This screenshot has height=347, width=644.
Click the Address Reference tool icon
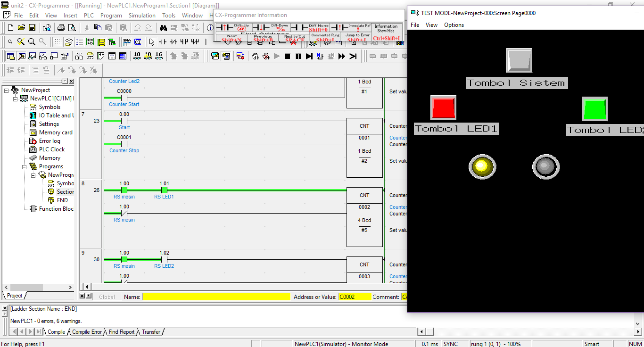tap(43, 56)
